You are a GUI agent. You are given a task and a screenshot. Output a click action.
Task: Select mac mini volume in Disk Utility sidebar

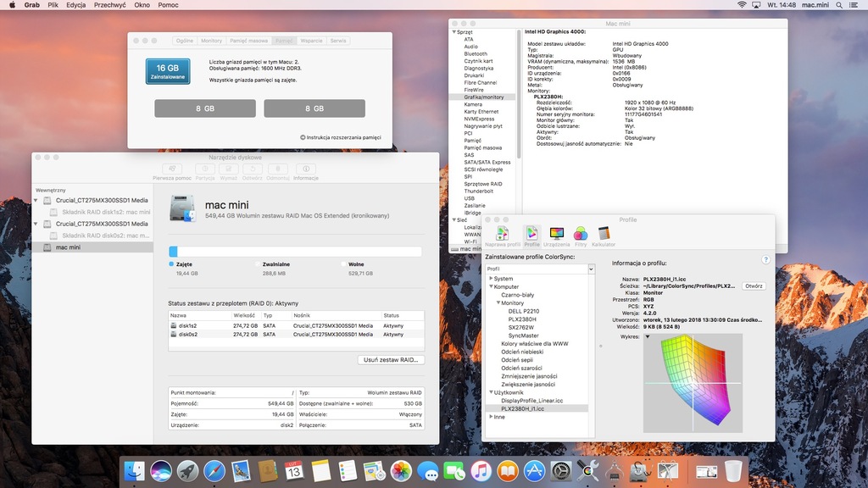[x=92, y=247]
